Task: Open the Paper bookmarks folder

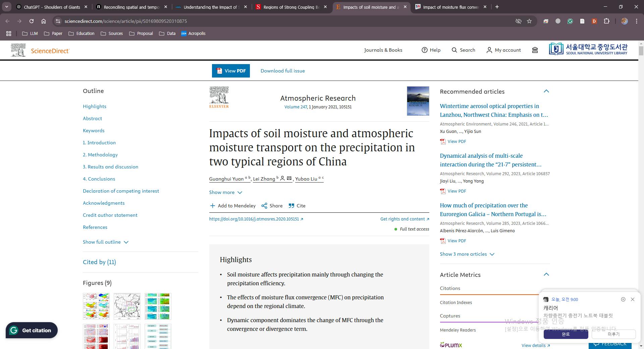Action: (53, 34)
